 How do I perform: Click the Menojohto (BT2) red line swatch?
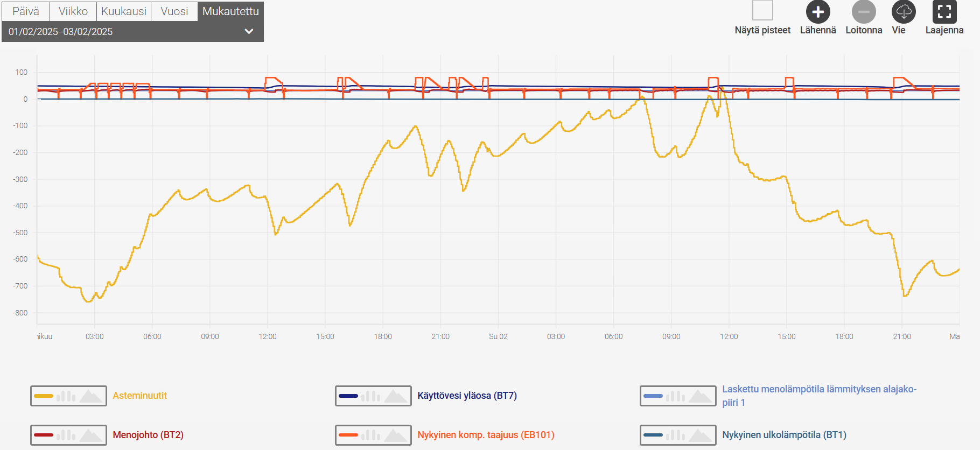point(44,435)
